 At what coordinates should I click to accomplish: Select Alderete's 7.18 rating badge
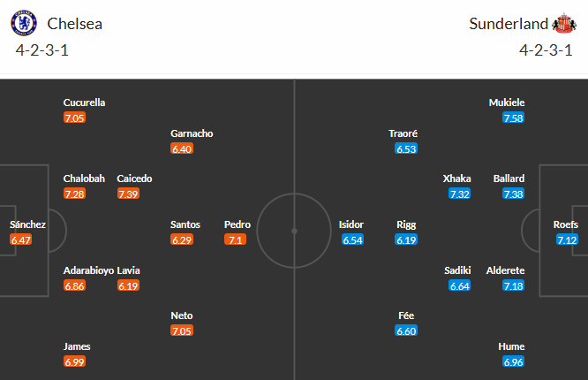click(514, 285)
